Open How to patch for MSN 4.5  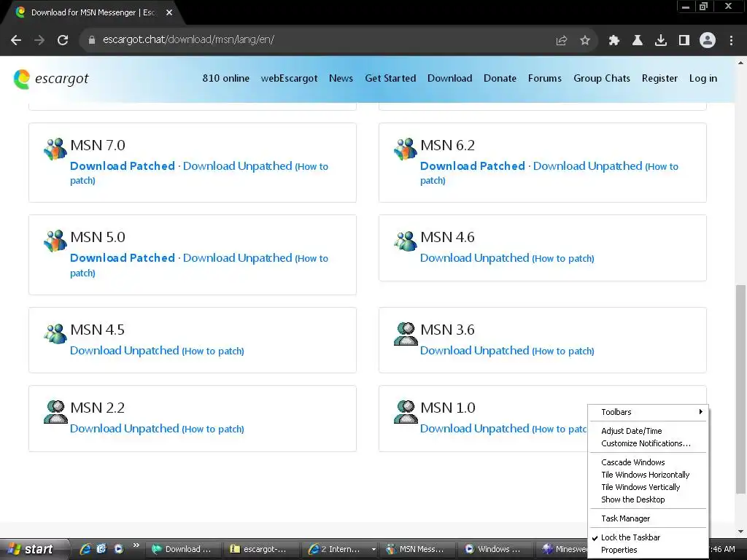pyautogui.click(x=213, y=351)
